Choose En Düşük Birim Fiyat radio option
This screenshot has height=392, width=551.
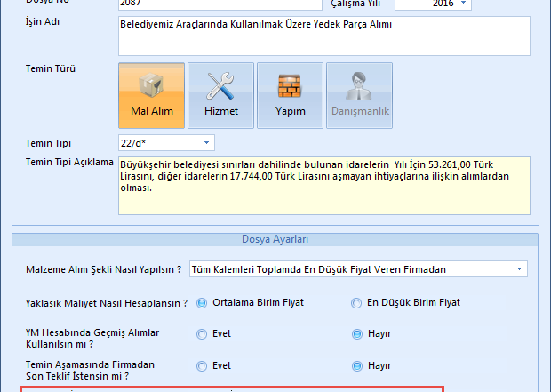358,303
